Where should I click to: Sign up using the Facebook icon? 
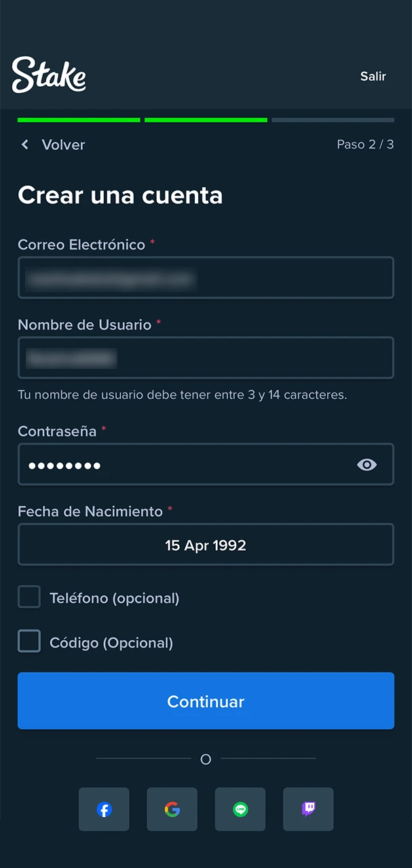[103, 809]
